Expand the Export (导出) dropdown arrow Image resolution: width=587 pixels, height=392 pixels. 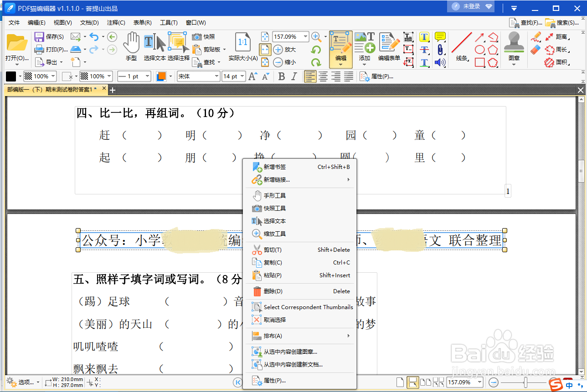[x=61, y=62]
